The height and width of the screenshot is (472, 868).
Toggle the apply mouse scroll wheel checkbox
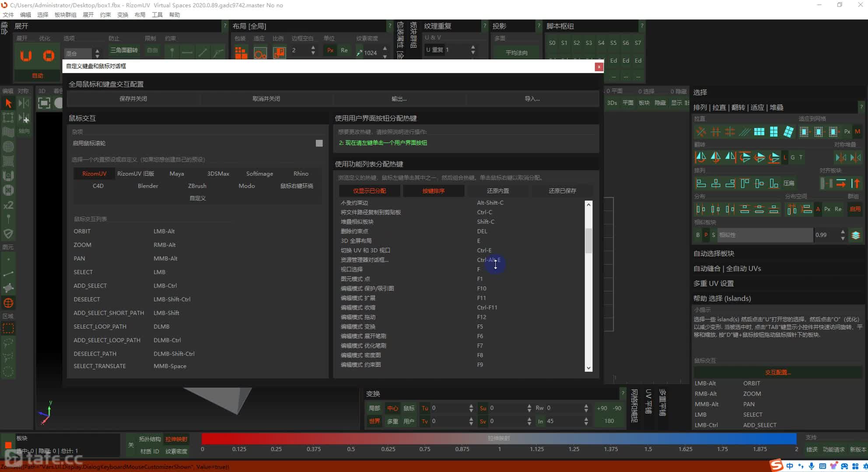tap(319, 143)
